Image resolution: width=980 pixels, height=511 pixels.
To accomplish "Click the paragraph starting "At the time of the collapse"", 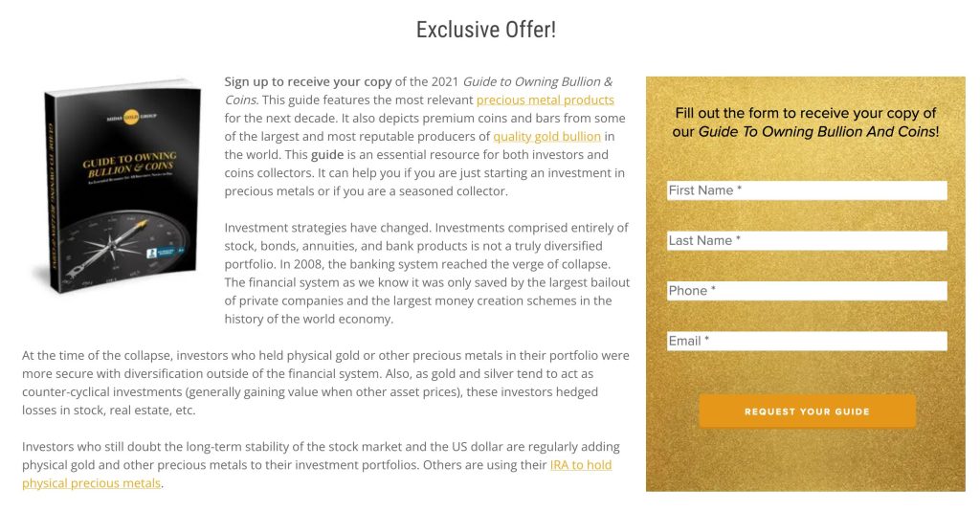I will click(x=325, y=383).
